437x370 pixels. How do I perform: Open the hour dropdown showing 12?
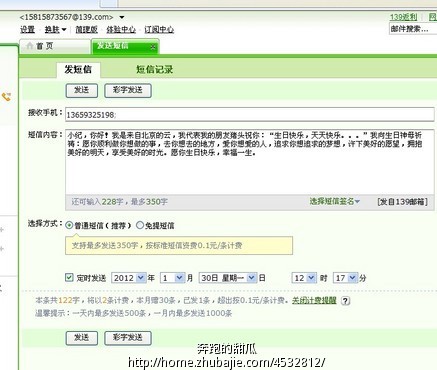click(304, 278)
